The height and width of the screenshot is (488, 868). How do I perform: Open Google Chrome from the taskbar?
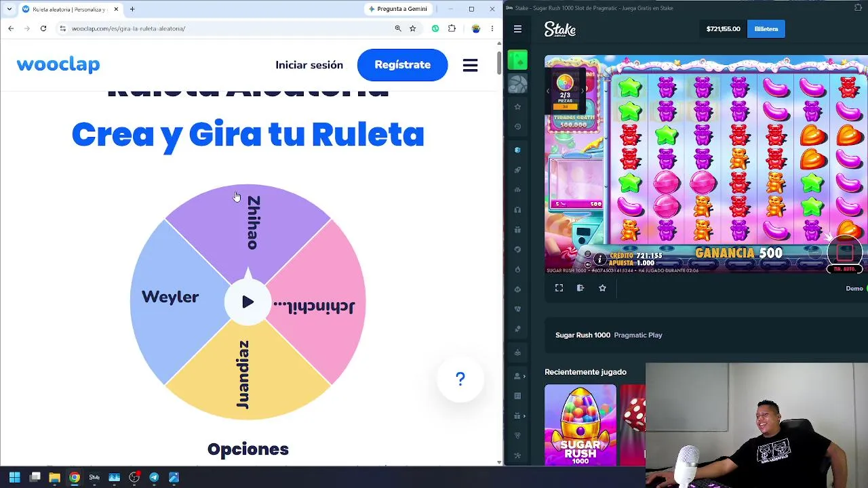click(x=75, y=477)
